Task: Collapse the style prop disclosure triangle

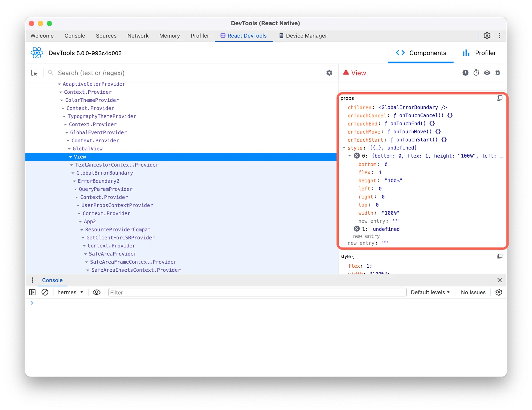Action: (x=344, y=148)
